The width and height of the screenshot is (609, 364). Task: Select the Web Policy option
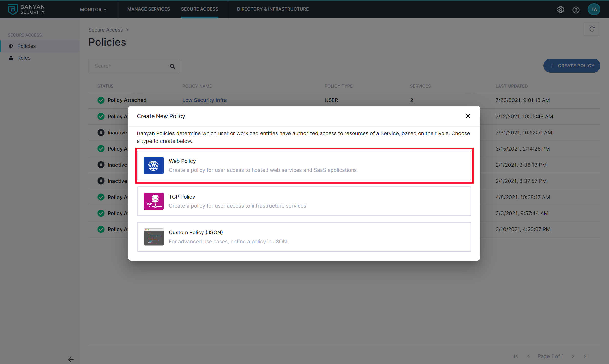tap(304, 165)
